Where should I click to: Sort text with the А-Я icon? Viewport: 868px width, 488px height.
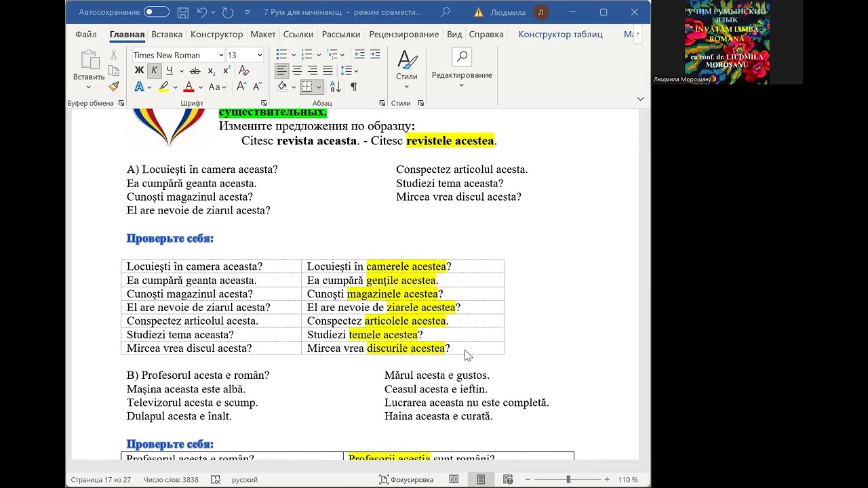coord(336,87)
